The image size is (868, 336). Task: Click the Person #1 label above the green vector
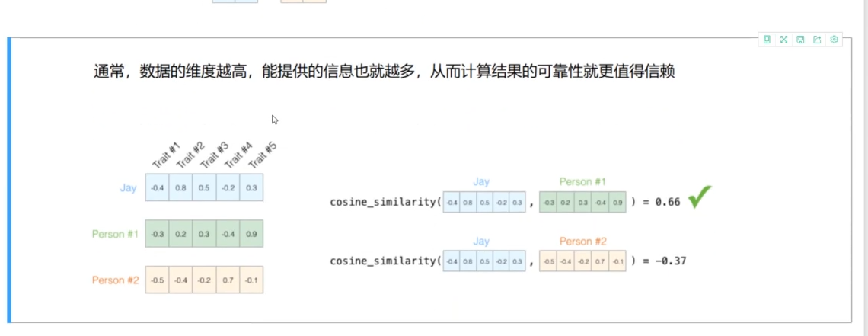pyautogui.click(x=582, y=182)
